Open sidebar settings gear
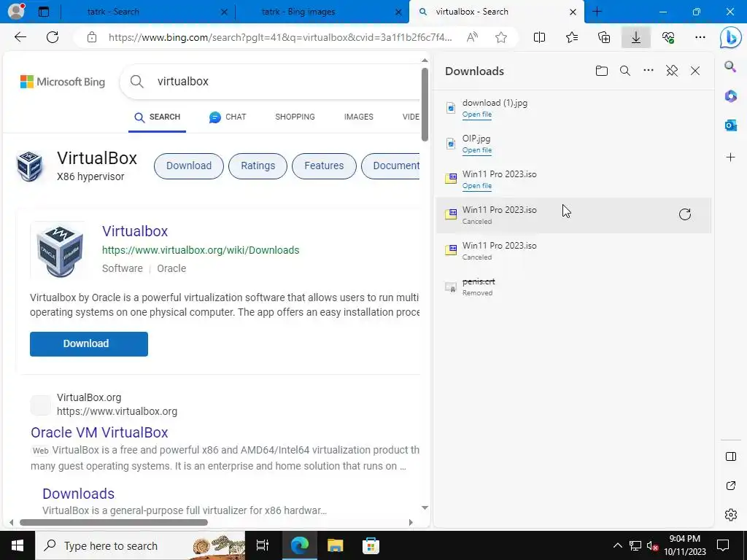The image size is (747, 560). 730,515
